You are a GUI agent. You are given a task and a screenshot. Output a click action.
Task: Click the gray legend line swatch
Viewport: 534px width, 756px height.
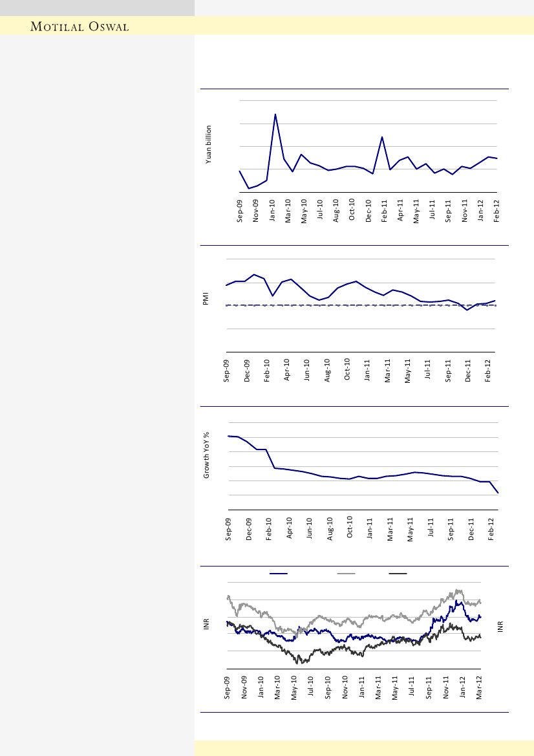pyautogui.click(x=346, y=574)
